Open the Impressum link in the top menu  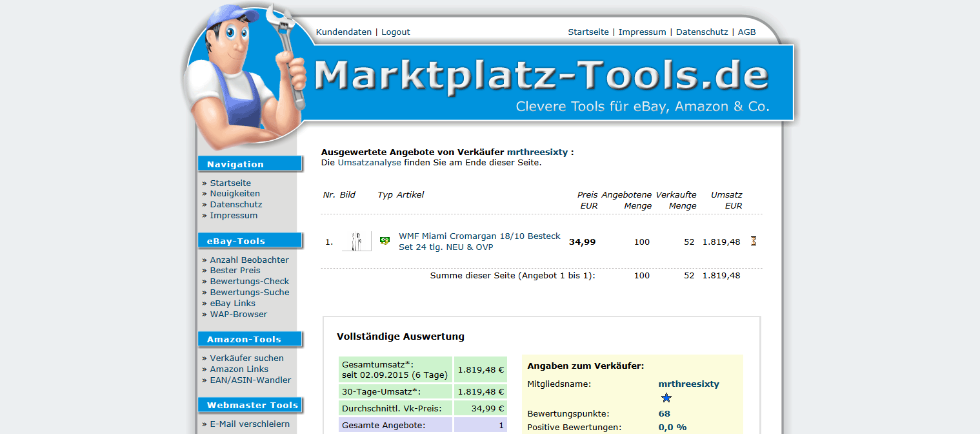pyautogui.click(x=642, y=32)
